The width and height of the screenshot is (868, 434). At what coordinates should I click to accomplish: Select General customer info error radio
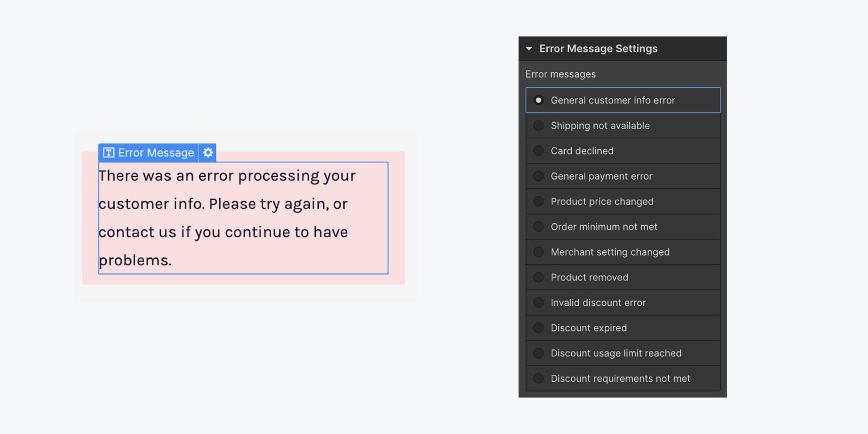tap(538, 100)
